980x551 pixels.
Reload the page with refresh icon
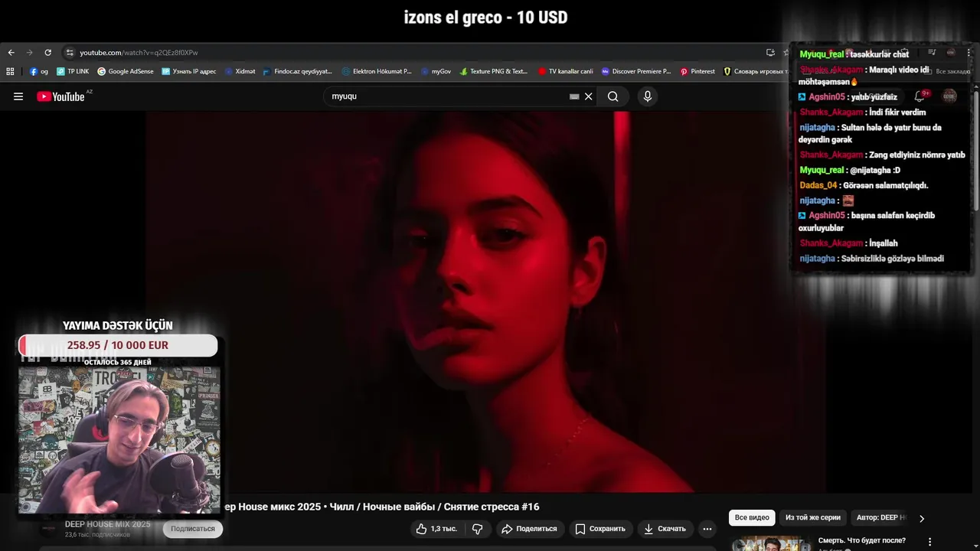(x=47, y=53)
